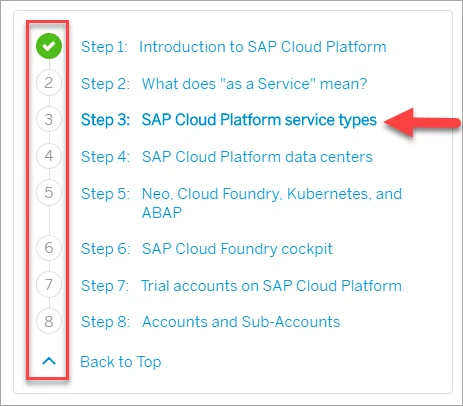Go to SAP Cloud Platform service types

point(259,120)
